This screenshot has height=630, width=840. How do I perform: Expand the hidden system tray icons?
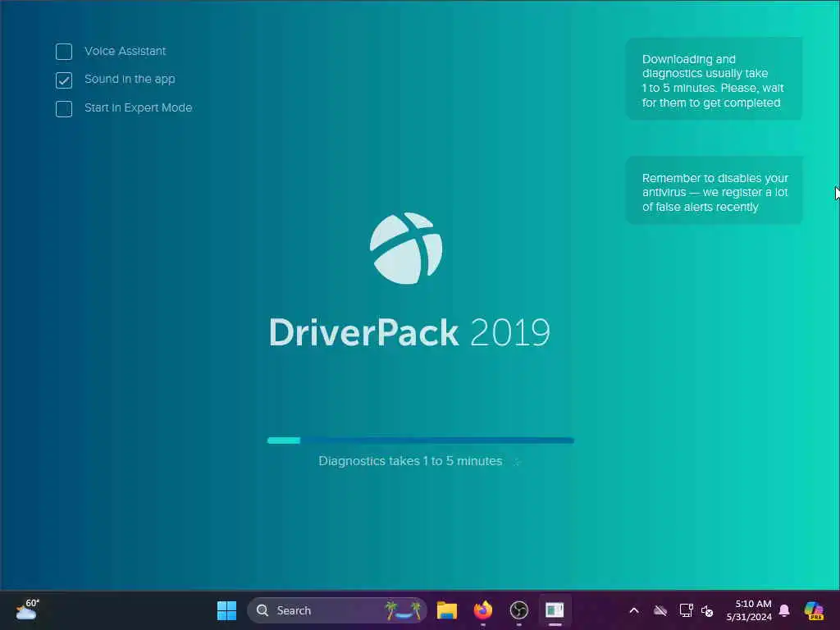[634, 610]
